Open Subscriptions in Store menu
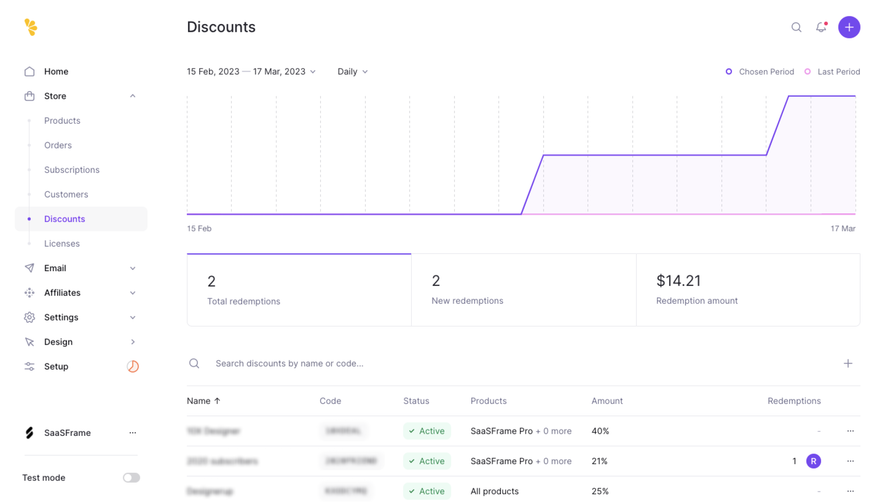 (x=72, y=170)
